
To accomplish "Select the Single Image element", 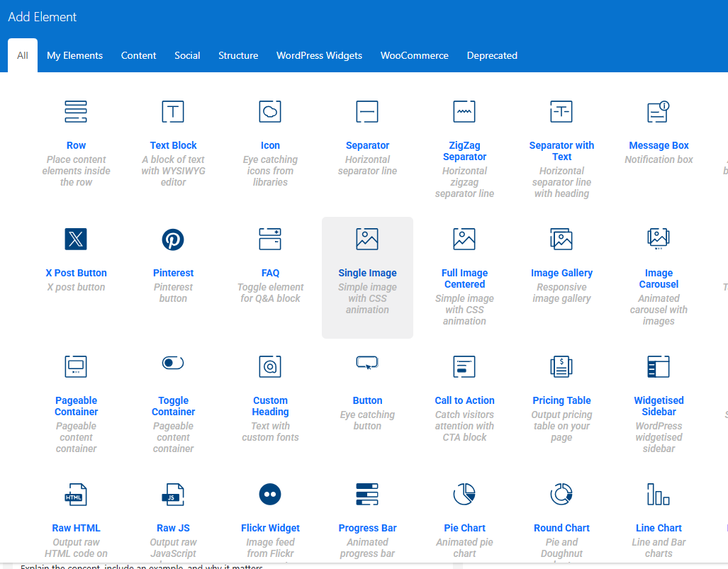I will (x=367, y=273).
